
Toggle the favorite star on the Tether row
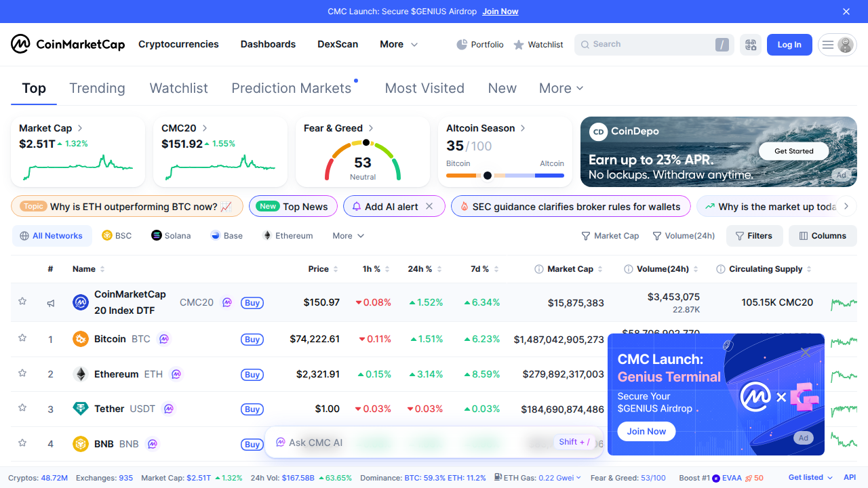[22, 409]
